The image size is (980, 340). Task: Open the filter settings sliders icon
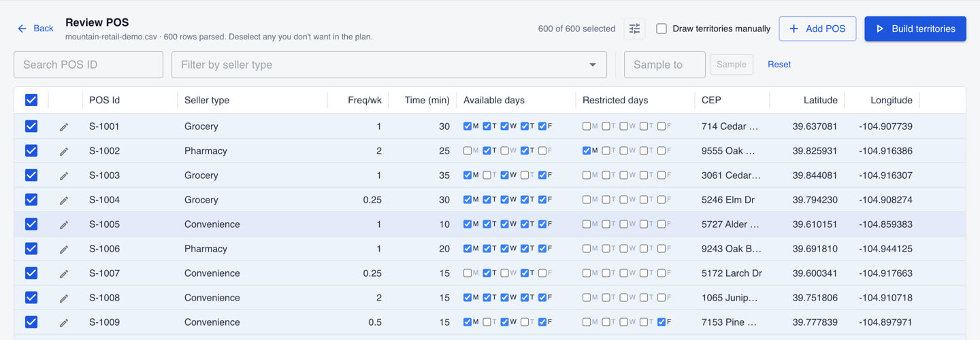[634, 29]
